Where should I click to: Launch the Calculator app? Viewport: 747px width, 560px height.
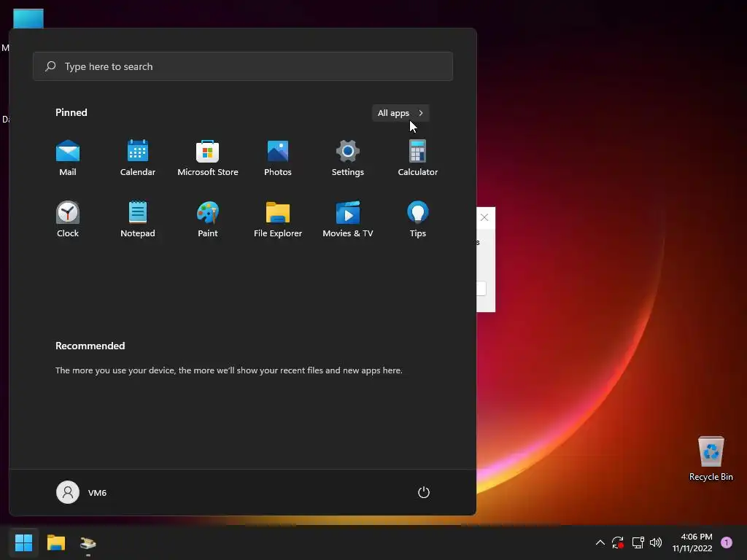click(418, 158)
